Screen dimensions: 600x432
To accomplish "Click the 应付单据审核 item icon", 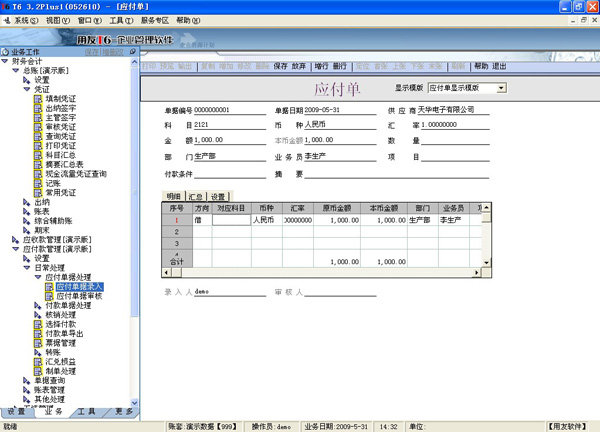I will click(x=49, y=296).
